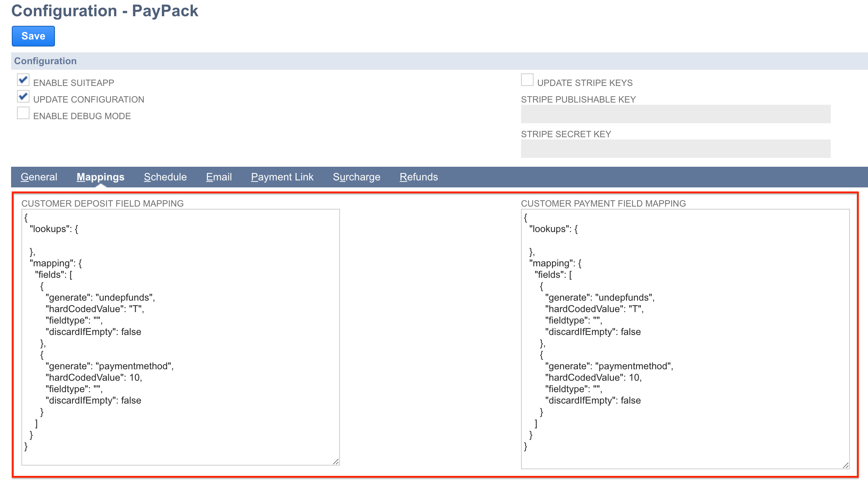Switch to the Payment Link tab
The image size is (868, 484).
coord(282,177)
